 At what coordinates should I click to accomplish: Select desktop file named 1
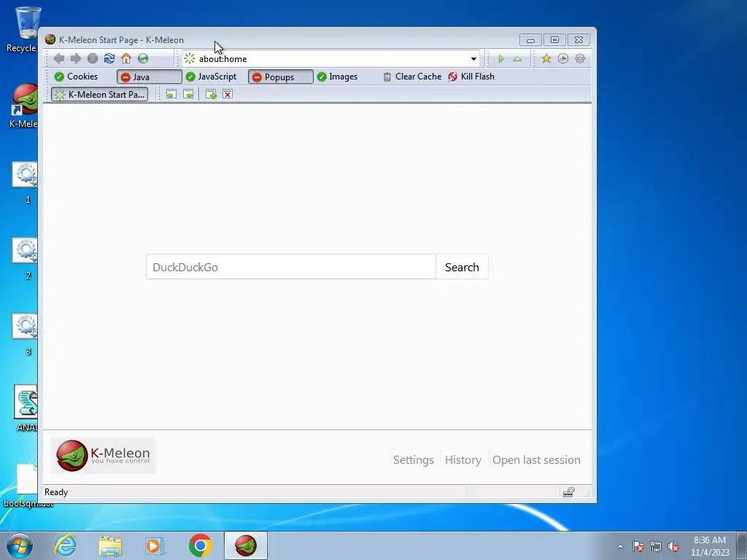(26, 183)
